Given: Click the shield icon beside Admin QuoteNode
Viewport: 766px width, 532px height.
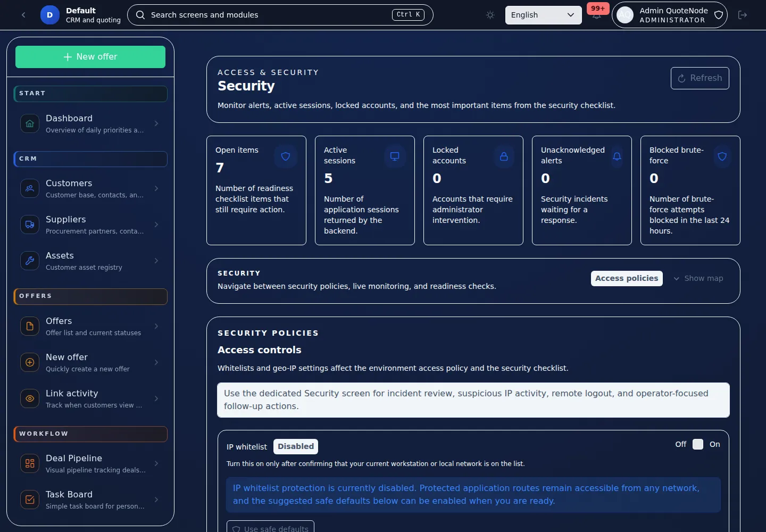Looking at the screenshot, I should click(x=718, y=15).
